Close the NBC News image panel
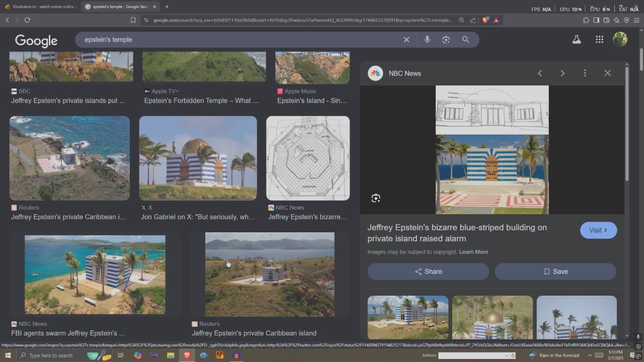 click(607, 73)
